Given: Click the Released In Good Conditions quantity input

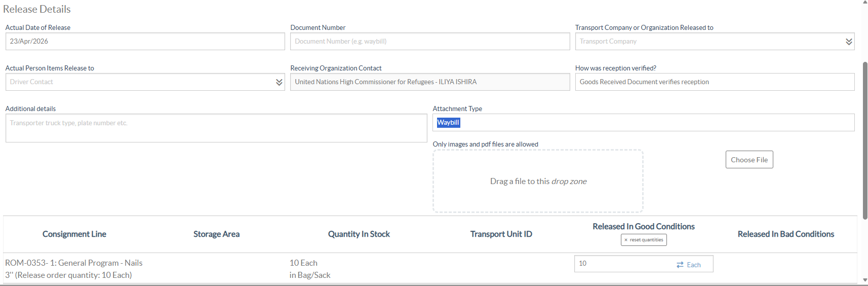Looking at the screenshot, I should (x=623, y=264).
